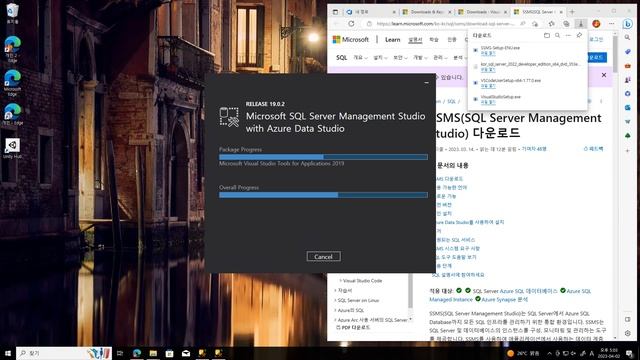This screenshot has width=640, height=360.
Task: Click the Overall Progress bar
Action: (x=323, y=195)
